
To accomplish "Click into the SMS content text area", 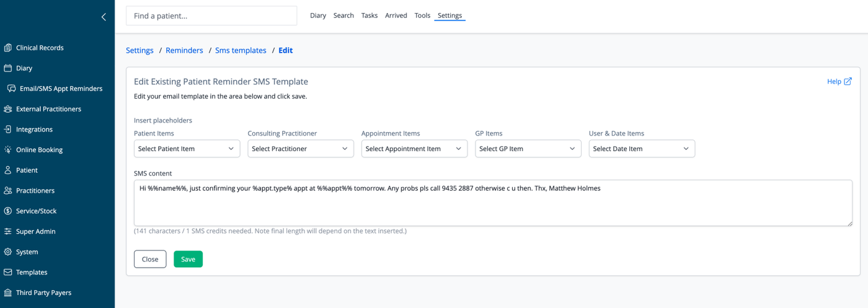I will pyautogui.click(x=493, y=203).
